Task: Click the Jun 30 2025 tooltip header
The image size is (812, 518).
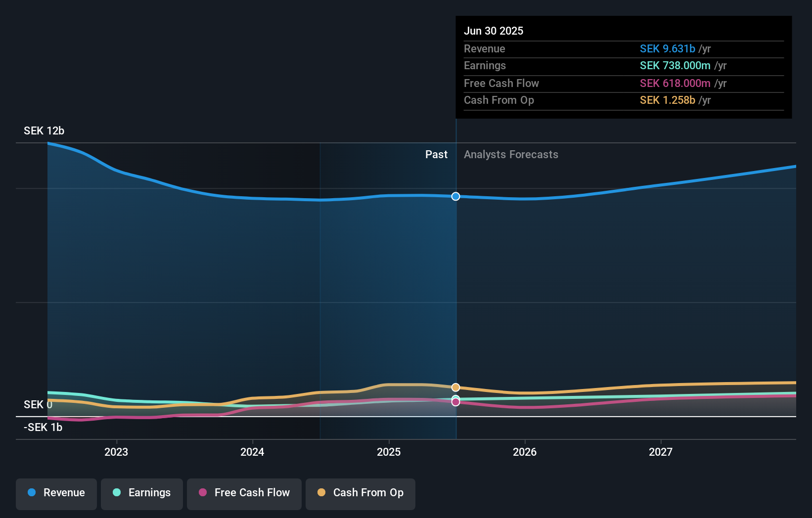Action: [494, 31]
